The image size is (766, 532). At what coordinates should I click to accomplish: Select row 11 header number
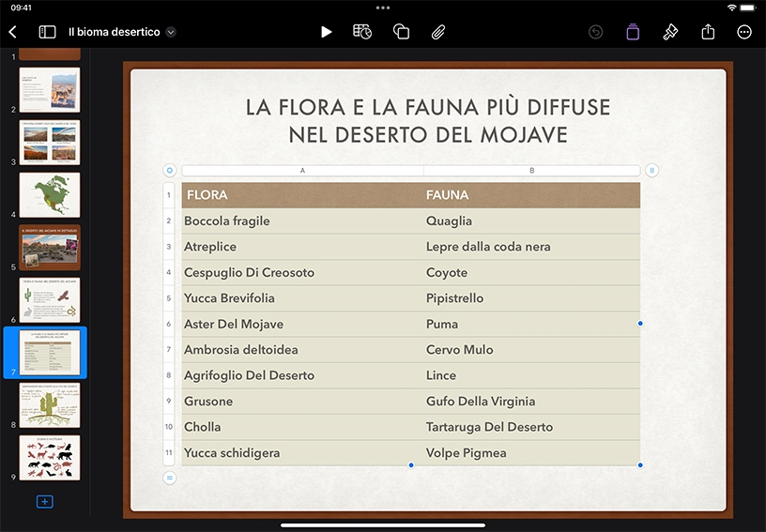click(169, 452)
